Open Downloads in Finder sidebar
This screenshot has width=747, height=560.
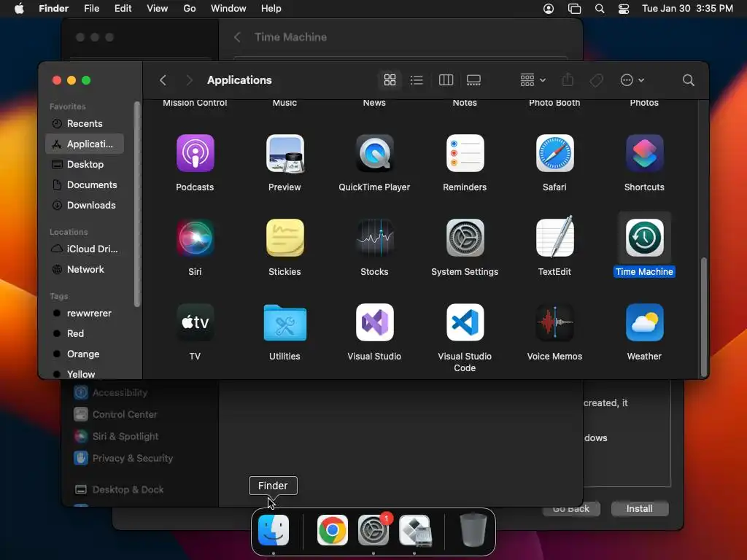point(85,205)
